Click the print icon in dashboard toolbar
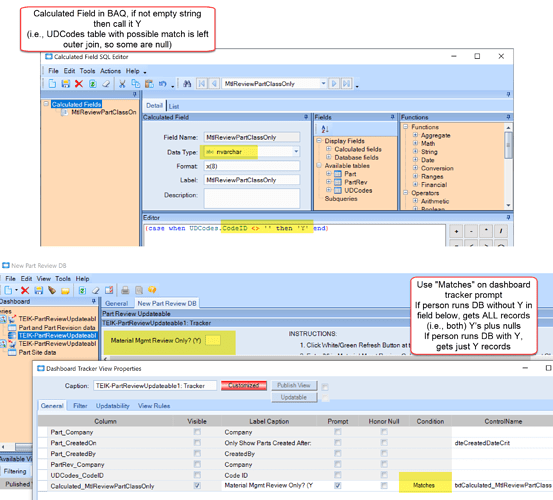The width and height of the screenshot is (553, 500). coord(125,290)
